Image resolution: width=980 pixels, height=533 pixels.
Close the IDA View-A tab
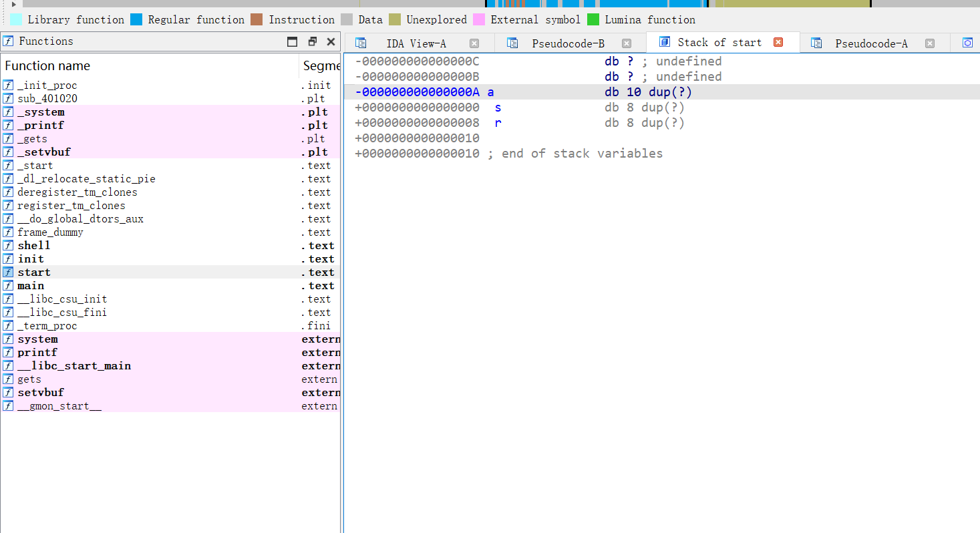click(474, 43)
